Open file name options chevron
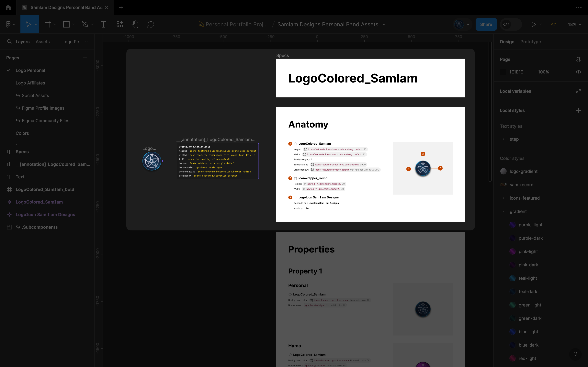This screenshot has height=367, width=588. (384, 24)
